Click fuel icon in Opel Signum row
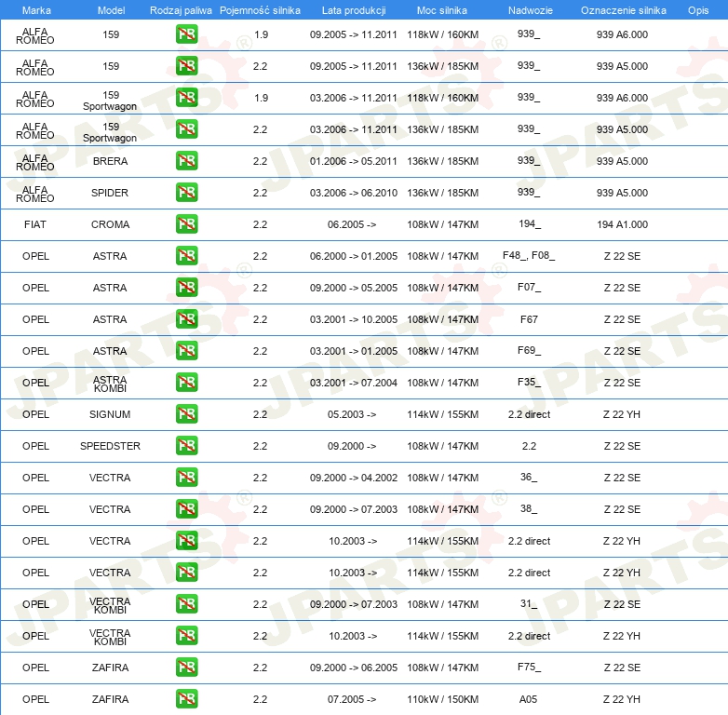728x715 pixels. (186, 413)
